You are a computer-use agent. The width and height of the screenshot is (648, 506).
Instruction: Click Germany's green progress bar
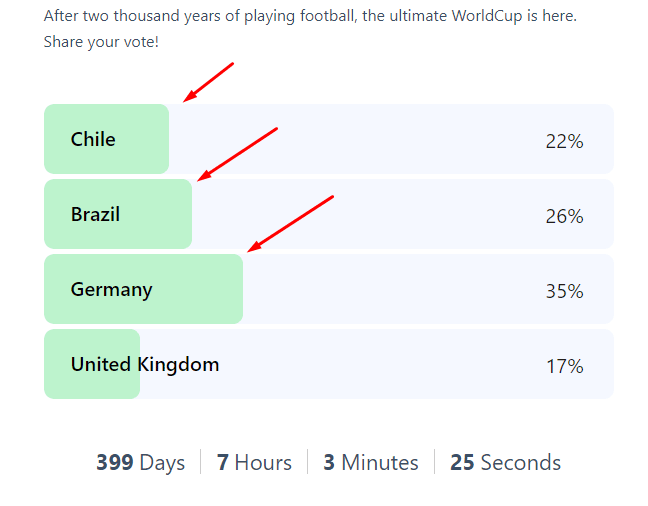click(143, 289)
